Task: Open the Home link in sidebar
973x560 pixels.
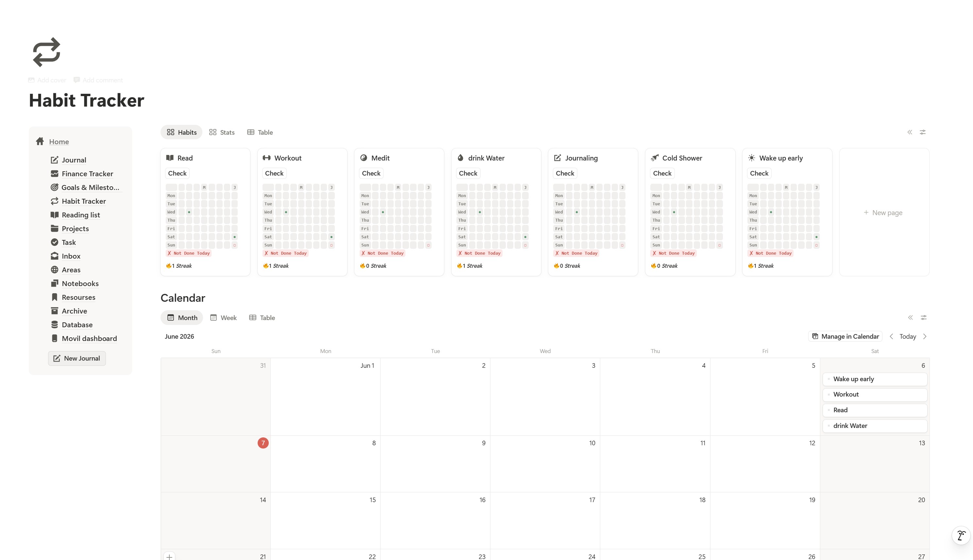Action: pyautogui.click(x=59, y=142)
